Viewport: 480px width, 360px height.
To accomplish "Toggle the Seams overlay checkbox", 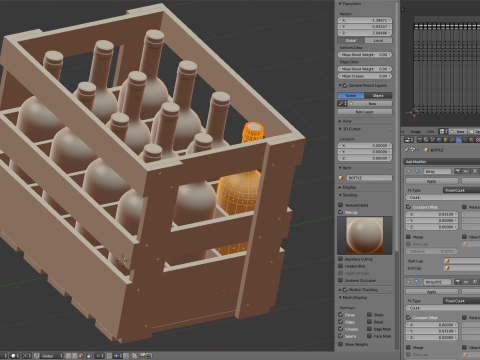I will [x=340, y=336].
